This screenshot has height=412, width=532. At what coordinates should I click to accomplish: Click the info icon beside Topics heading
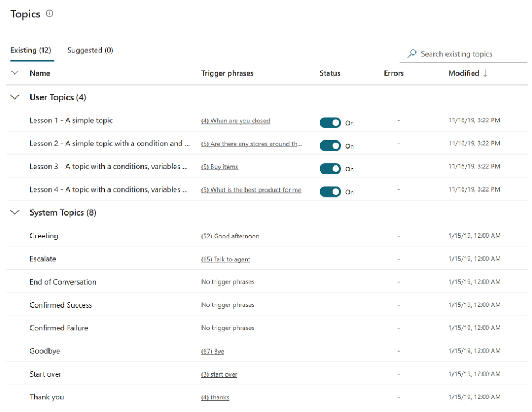(x=50, y=14)
